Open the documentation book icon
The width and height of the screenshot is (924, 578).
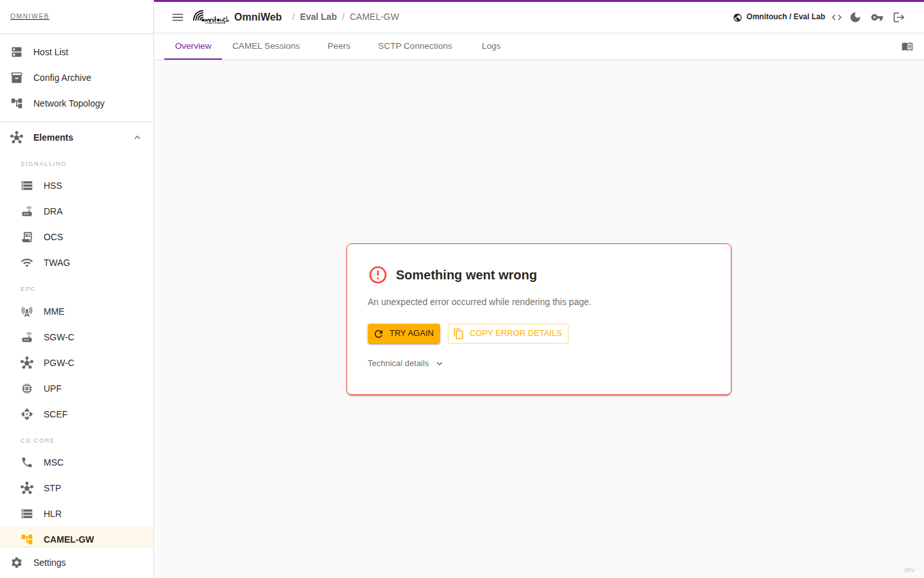click(x=907, y=47)
